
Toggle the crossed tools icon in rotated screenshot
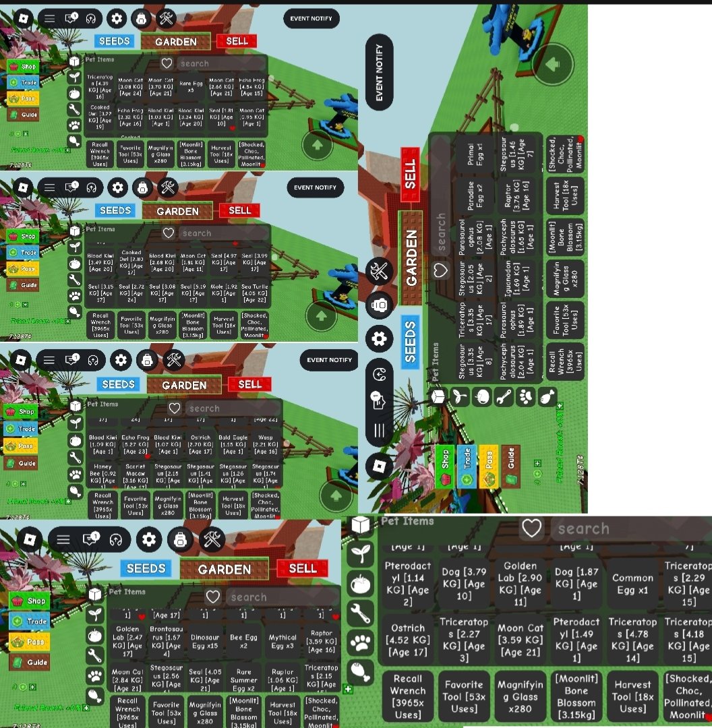click(380, 271)
